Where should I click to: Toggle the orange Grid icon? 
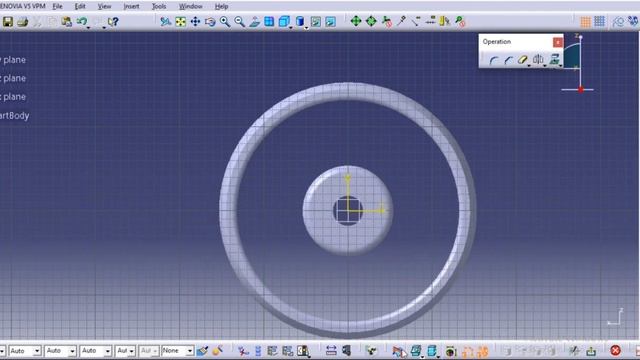(x=585, y=22)
